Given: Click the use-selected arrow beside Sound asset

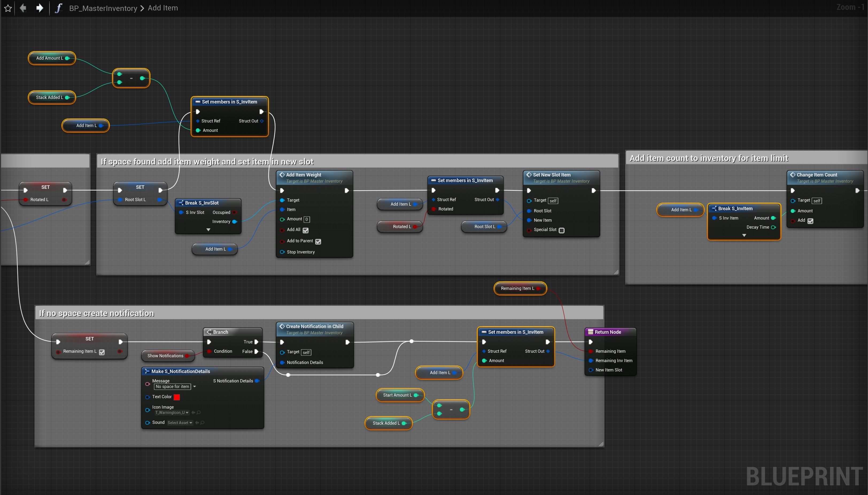Looking at the screenshot, I should coord(197,423).
